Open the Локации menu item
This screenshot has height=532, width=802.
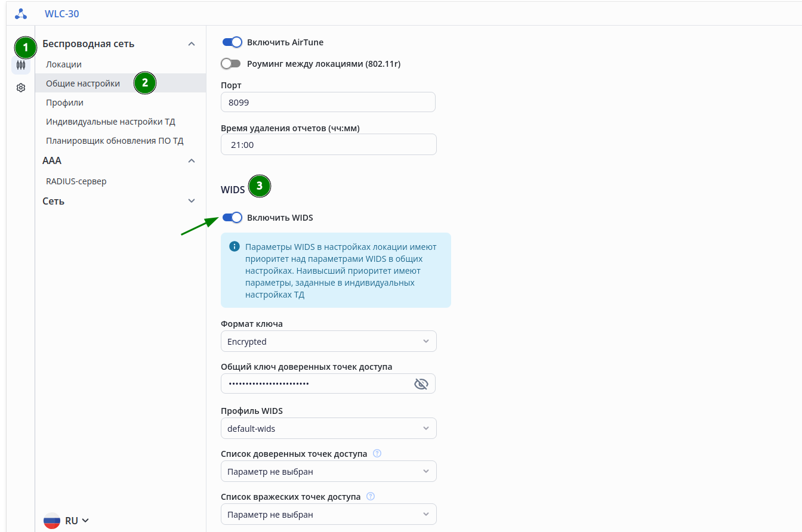64,64
